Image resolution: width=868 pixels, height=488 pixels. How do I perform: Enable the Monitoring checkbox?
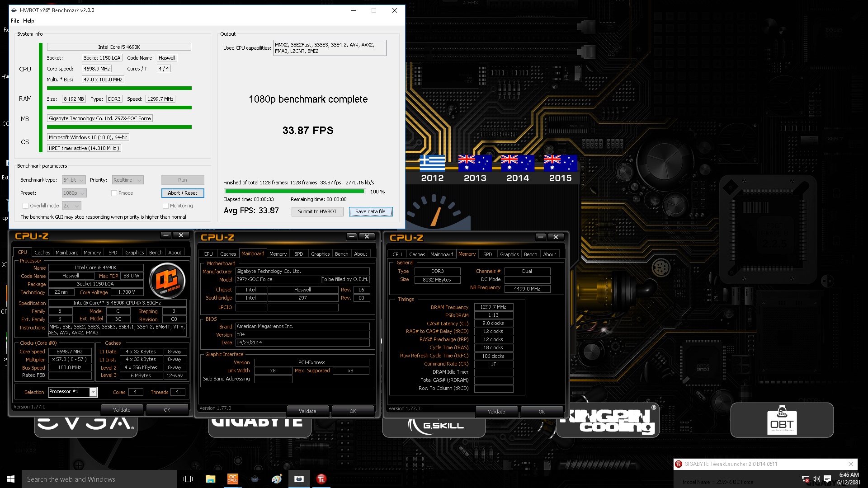[165, 206]
